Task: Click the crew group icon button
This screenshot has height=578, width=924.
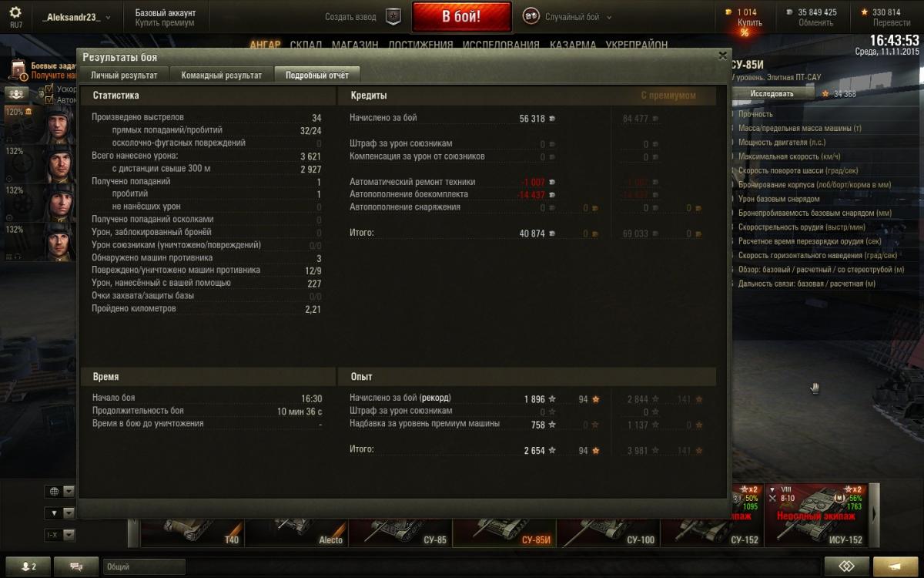Action: [17, 93]
